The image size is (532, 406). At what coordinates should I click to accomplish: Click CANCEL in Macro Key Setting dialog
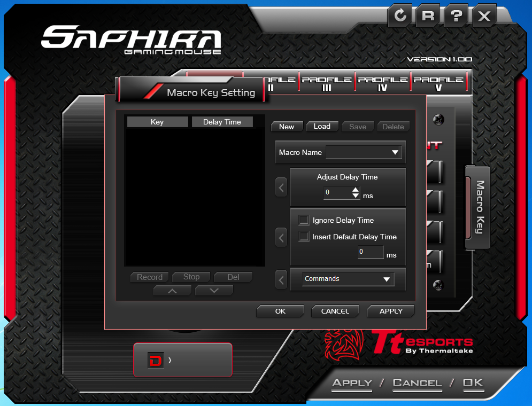point(335,311)
